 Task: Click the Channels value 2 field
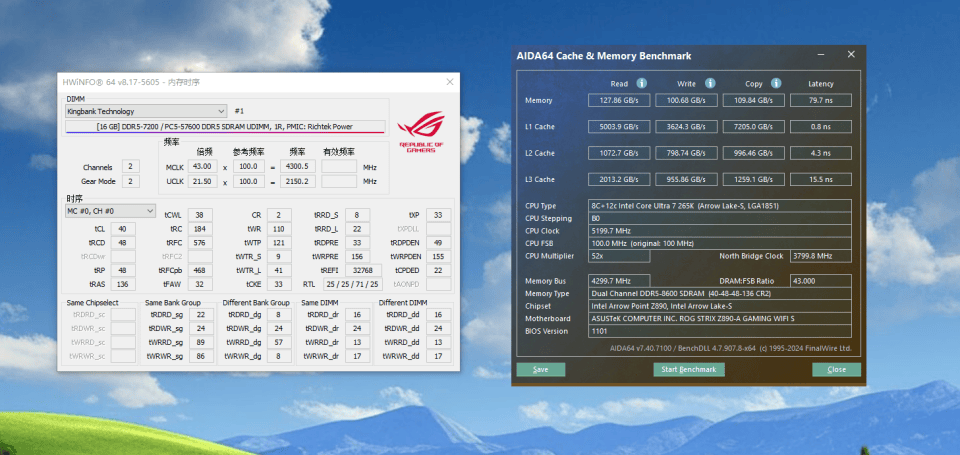[130, 167]
